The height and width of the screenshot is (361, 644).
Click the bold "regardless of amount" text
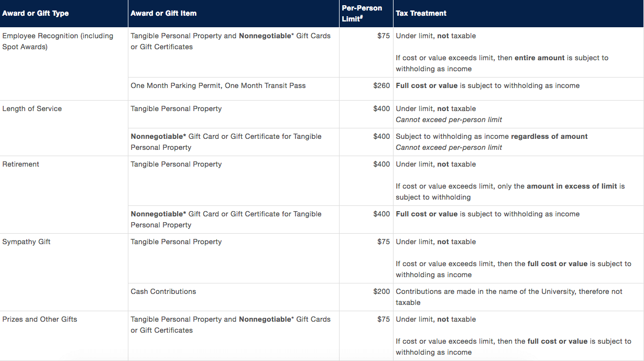[x=549, y=137]
